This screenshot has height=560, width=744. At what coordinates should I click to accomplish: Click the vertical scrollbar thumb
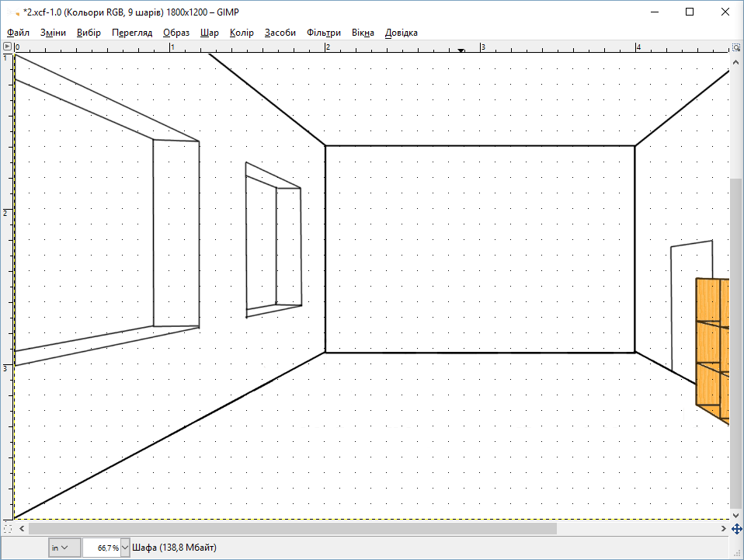736,343
